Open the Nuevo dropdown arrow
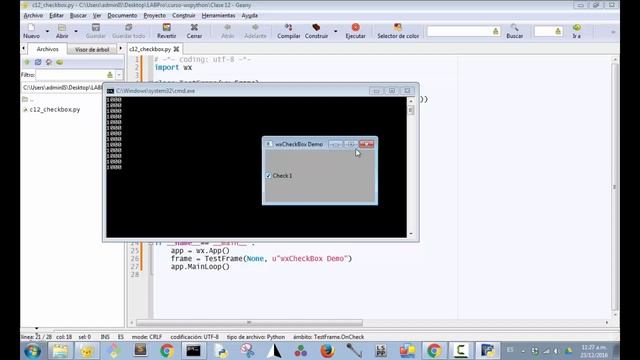This screenshot has height=360, width=640. pyautogui.click(x=47, y=31)
